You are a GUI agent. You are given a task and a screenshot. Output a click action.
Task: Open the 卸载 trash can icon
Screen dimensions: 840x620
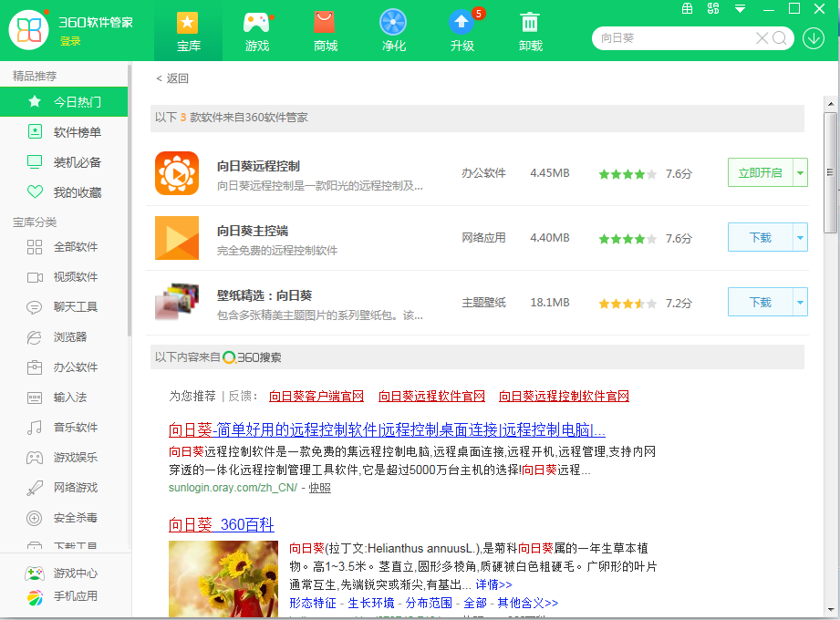530,24
